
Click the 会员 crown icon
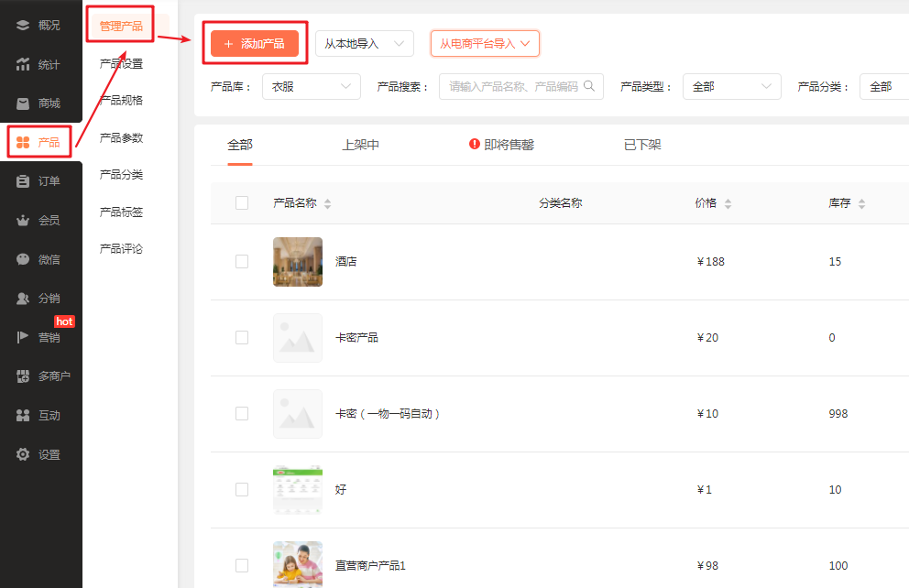tap(23, 221)
